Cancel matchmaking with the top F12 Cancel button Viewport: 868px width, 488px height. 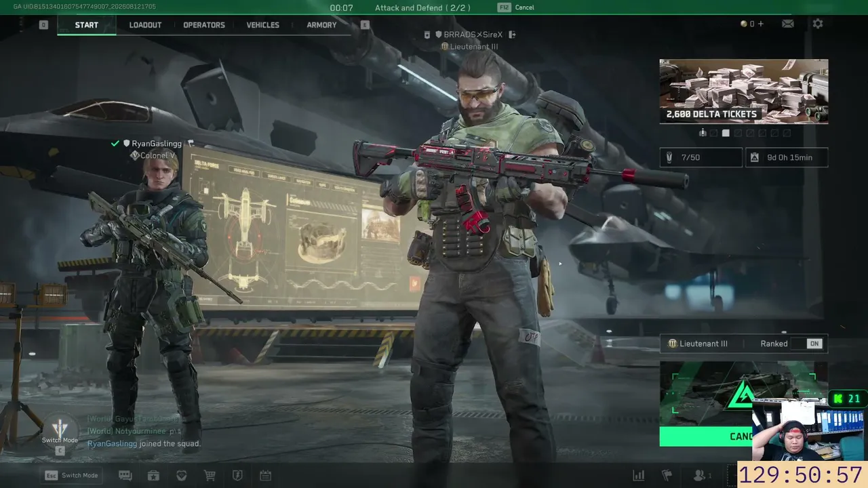(x=516, y=7)
